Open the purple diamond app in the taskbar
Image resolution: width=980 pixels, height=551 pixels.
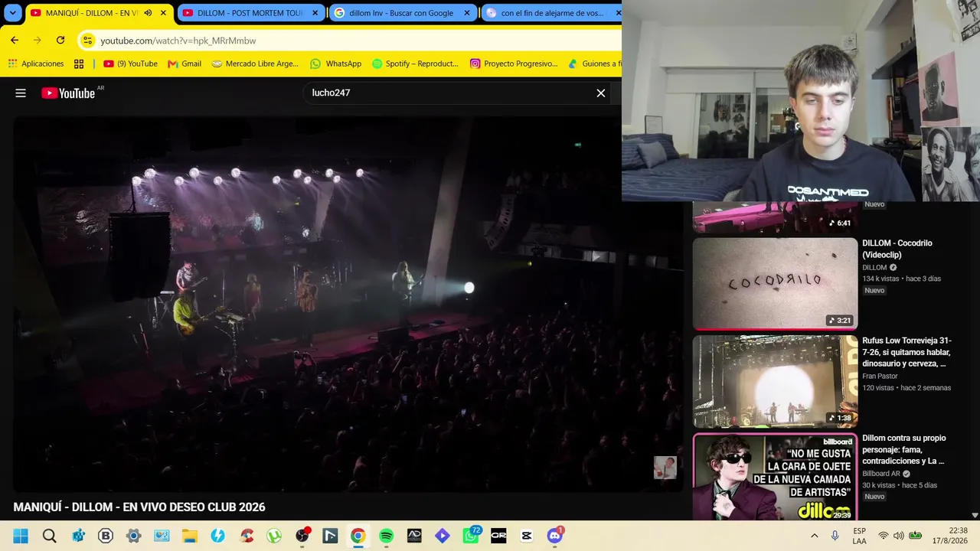[x=442, y=536]
